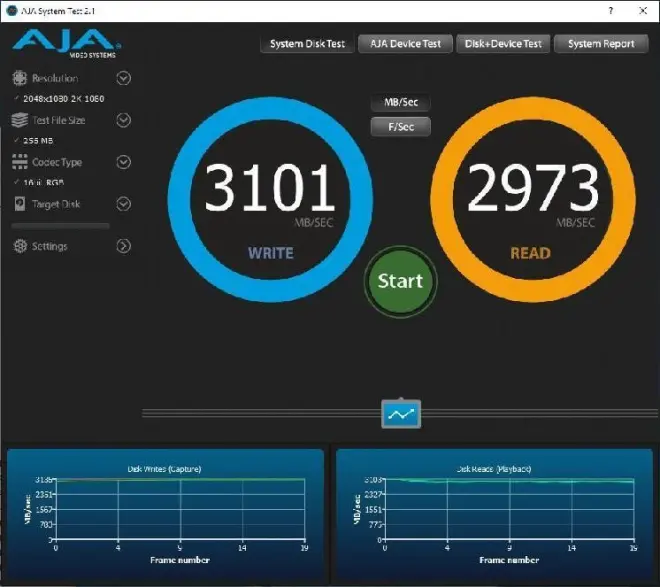Switch units to F/Sec
This screenshot has height=587, width=660.
[400, 127]
